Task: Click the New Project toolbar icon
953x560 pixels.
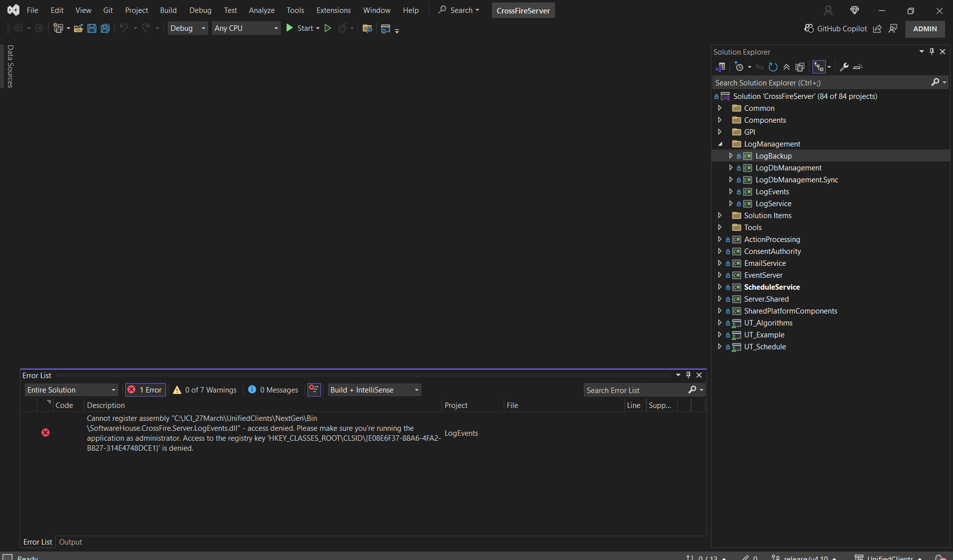Action: tap(58, 28)
